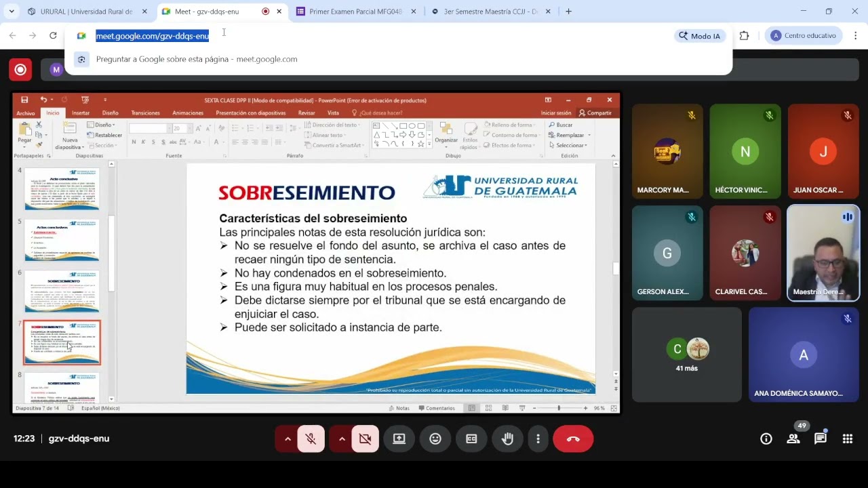Open a new Chrome tab

point(568,12)
